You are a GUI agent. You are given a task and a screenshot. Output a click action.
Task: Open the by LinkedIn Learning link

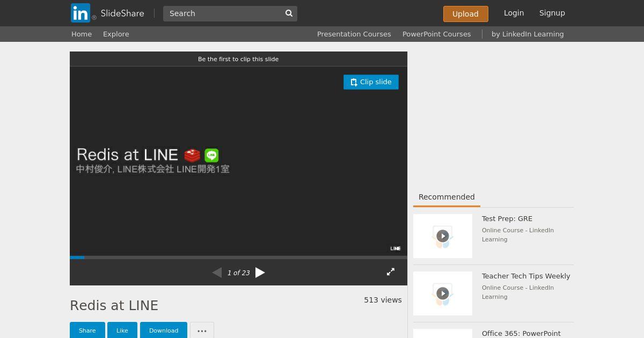(x=528, y=34)
